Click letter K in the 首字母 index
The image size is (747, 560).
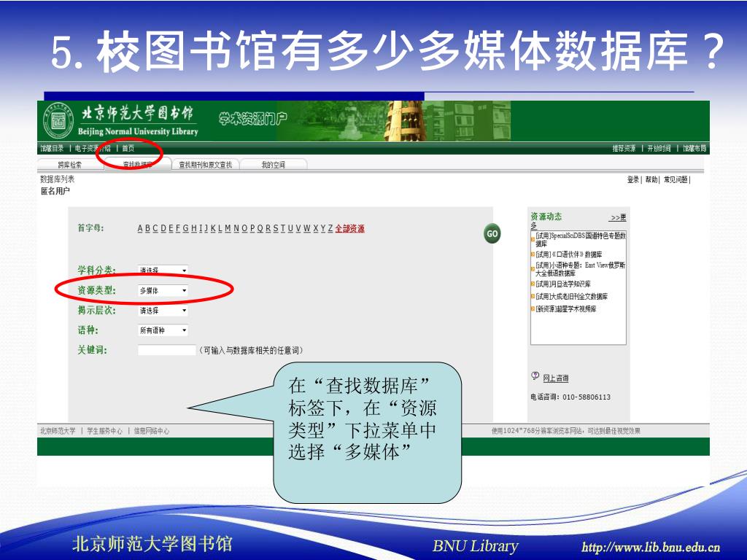pos(212,228)
